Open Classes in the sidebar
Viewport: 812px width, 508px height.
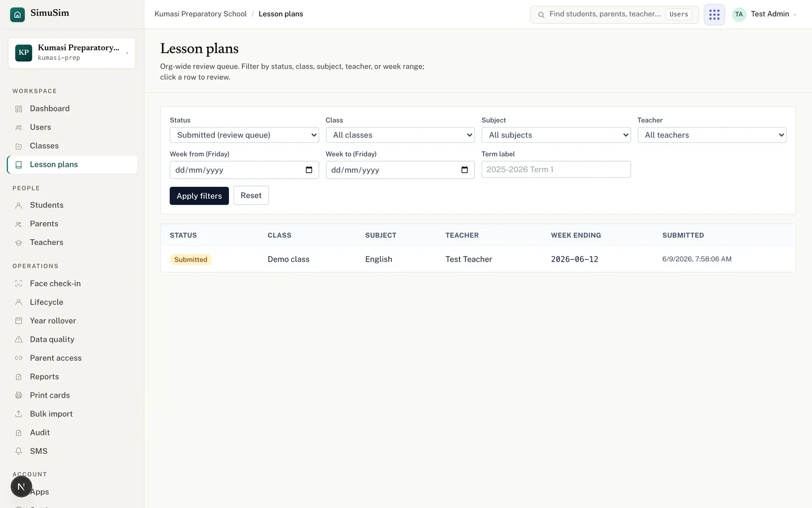point(72,146)
